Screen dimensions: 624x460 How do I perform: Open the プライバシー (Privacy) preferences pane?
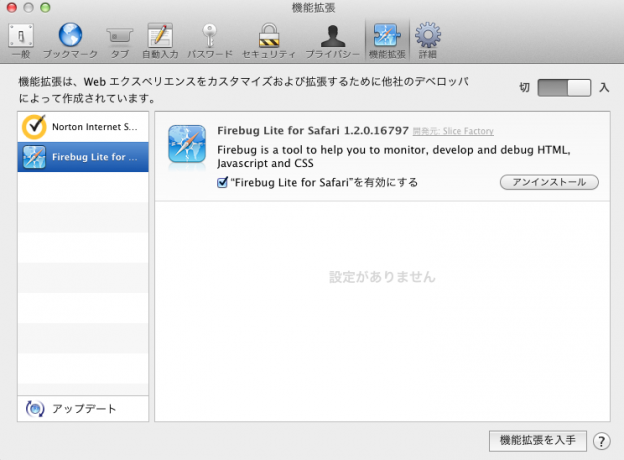[x=332, y=41]
